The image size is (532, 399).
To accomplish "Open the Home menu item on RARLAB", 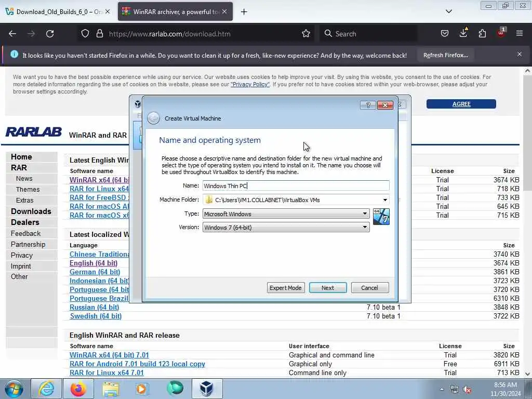I will (x=21, y=157).
